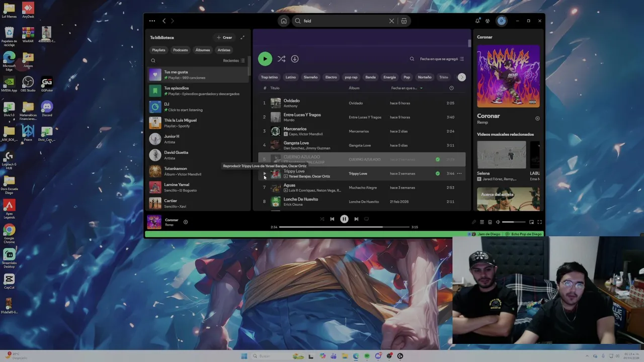The image size is (644, 362).
Task: Open This Is Luis Miguel playlist
Action: click(198, 123)
